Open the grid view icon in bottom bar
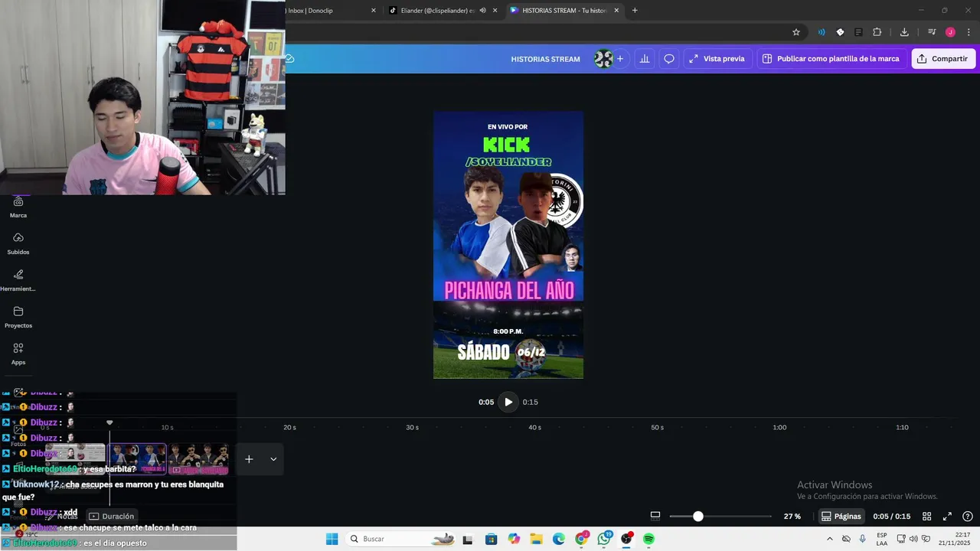This screenshot has height=551, width=980. tap(926, 517)
